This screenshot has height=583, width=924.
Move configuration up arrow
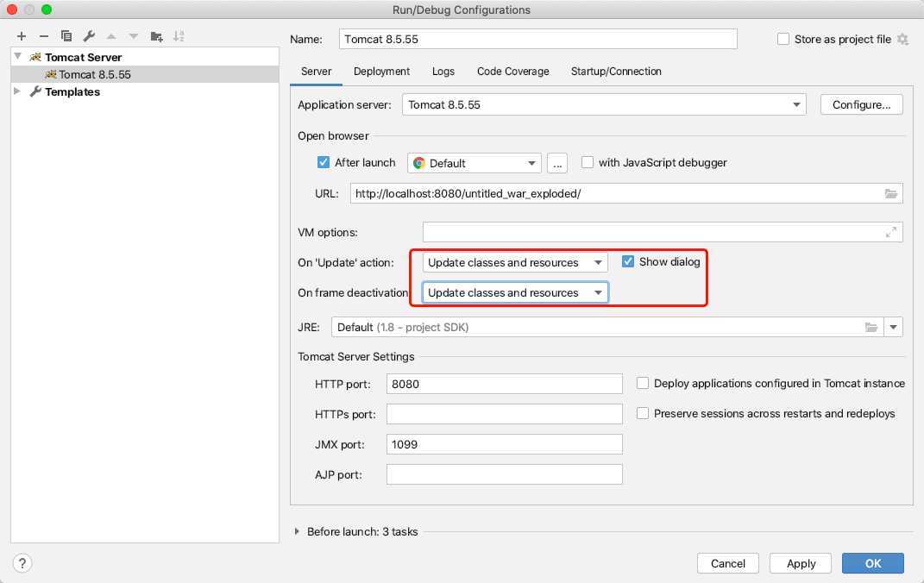point(111,36)
